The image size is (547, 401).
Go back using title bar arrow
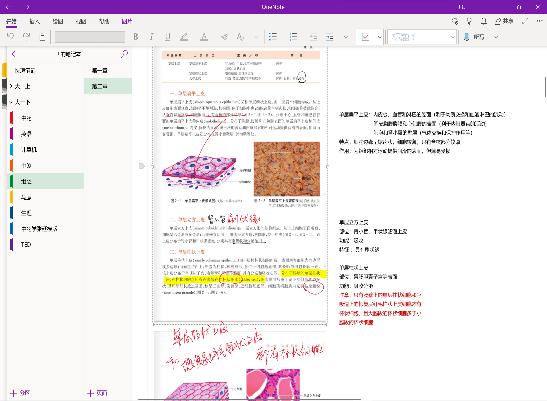point(8,7)
